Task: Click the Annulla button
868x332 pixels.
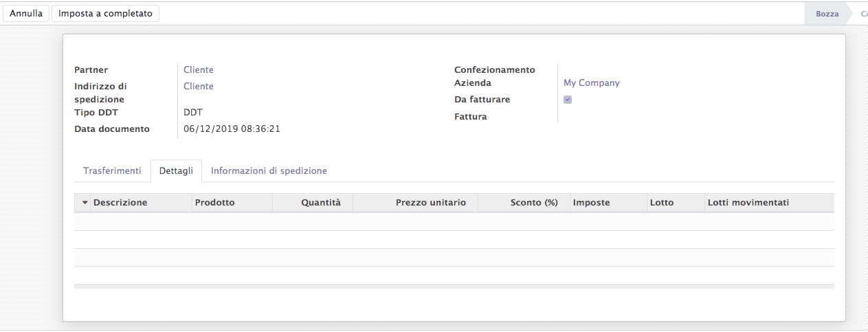Action: coord(26,13)
